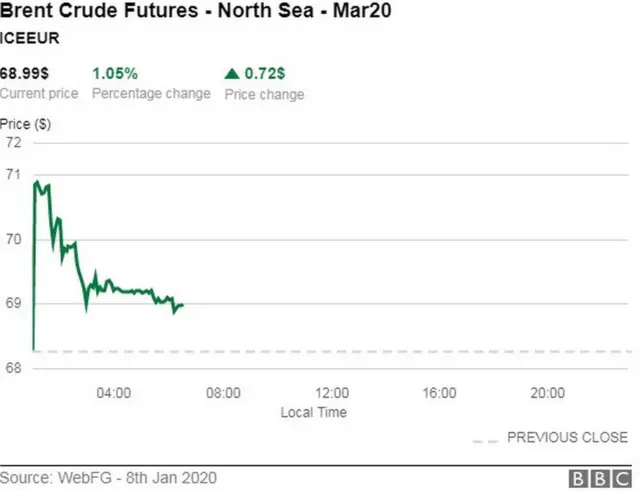
Task: Click the 08:00 time axis label
Action: pyautogui.click(x=223, y=393)
